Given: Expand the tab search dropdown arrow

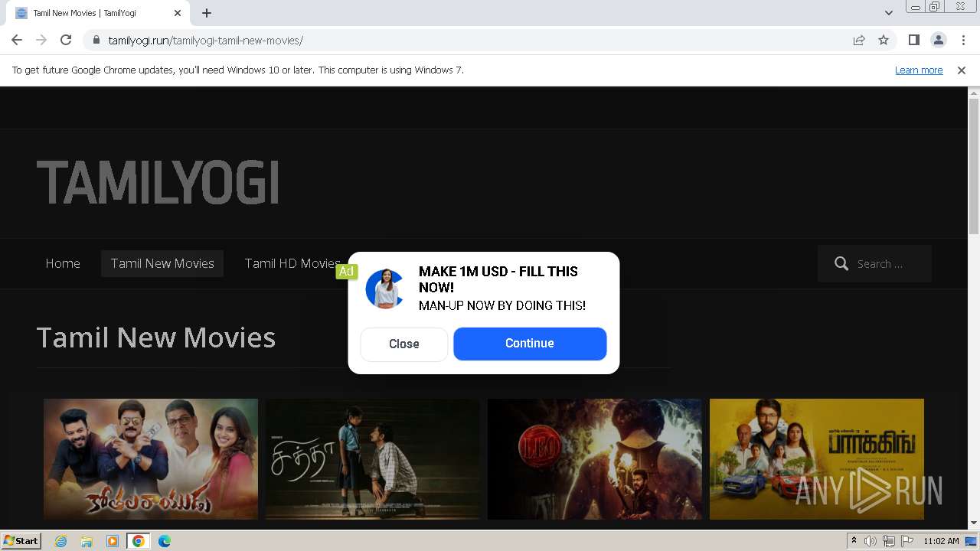Looking at the screenshot, I should pyautogui.click(x=889, y=13).
